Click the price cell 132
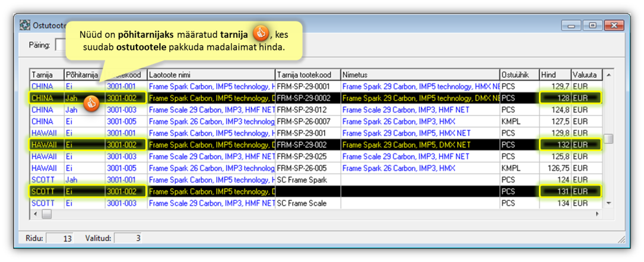Screen dimensions: 644x262 point(555,145)
